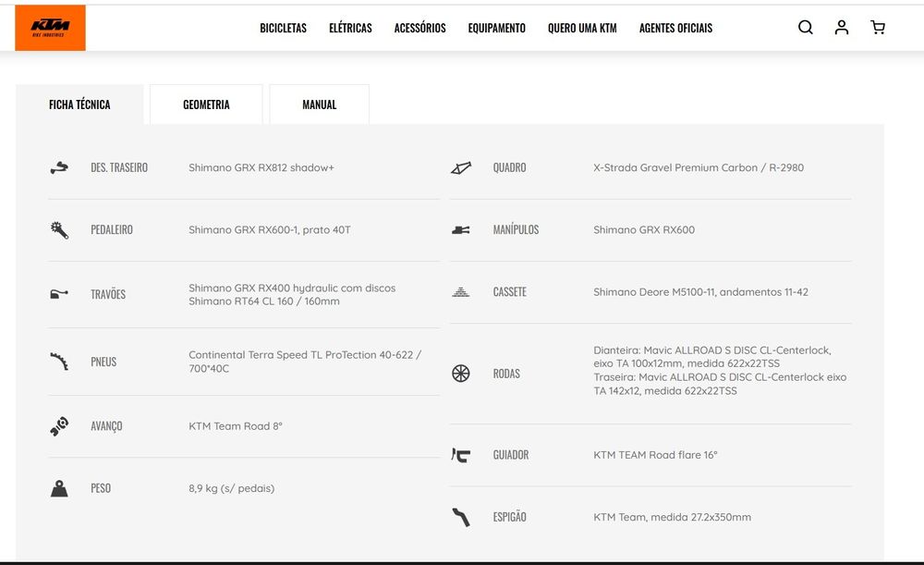Go to Quero uma KTM
The height and width of the screenshot is (565, 924).
tap(582, 28)
